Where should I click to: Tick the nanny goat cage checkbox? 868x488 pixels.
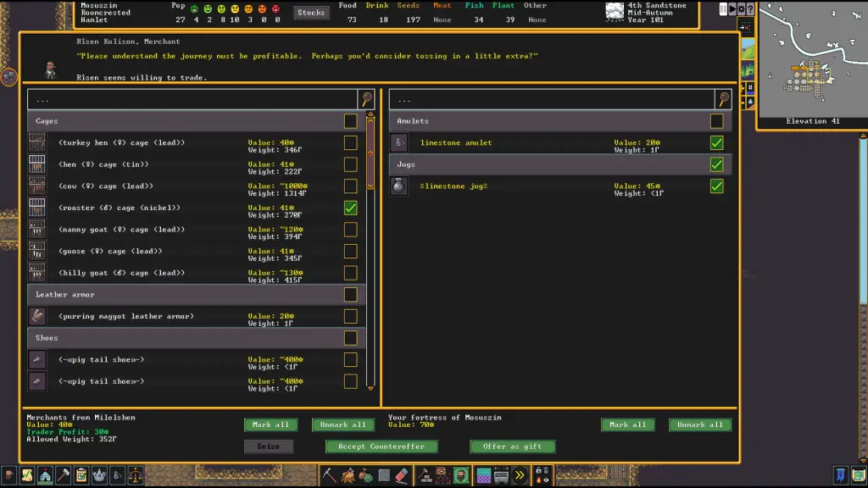coord(350,230)
